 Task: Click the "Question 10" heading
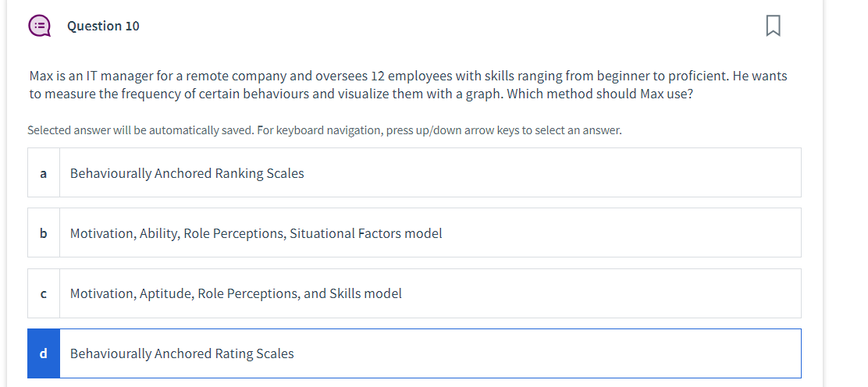(x=103, y=27)
